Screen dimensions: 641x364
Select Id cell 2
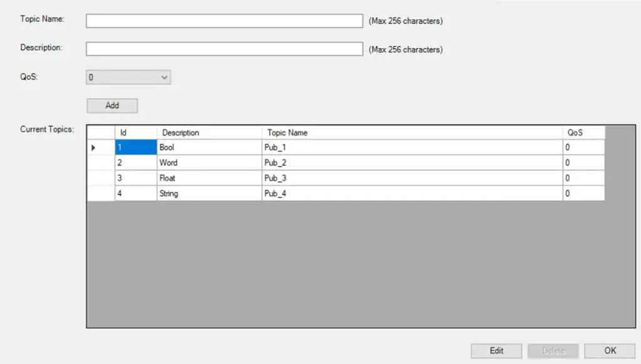tap(136, 163)
